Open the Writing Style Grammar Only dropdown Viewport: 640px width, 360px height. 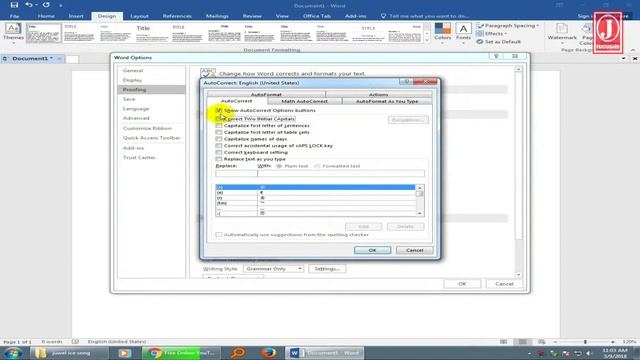point(273,269)
